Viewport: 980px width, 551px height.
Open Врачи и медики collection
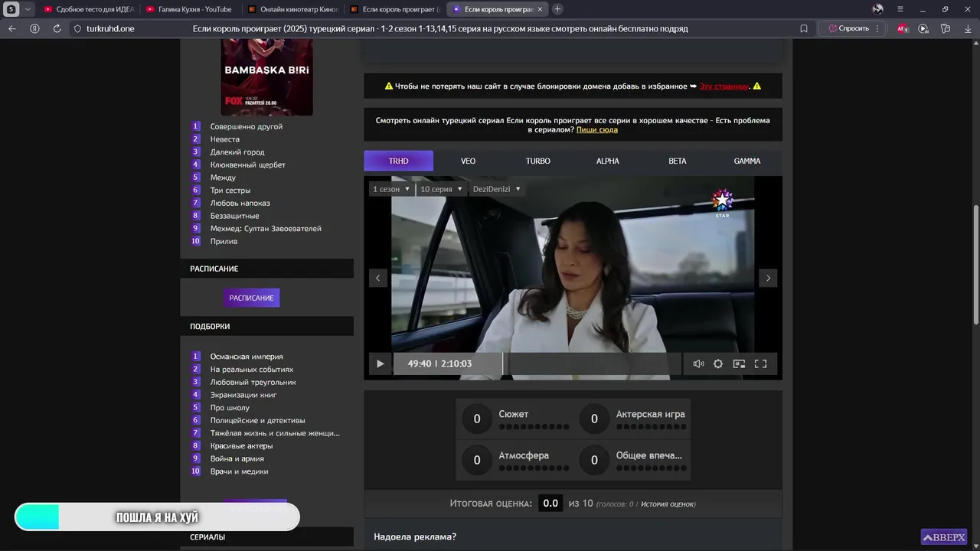pyautogui.click(x=240, y=471)
